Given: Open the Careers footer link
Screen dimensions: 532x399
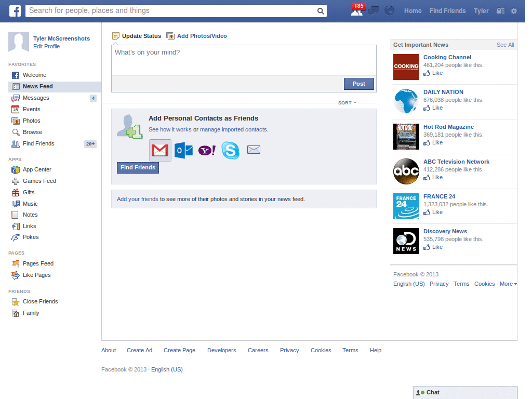Looking at the screenshot, I should point(258,351).
